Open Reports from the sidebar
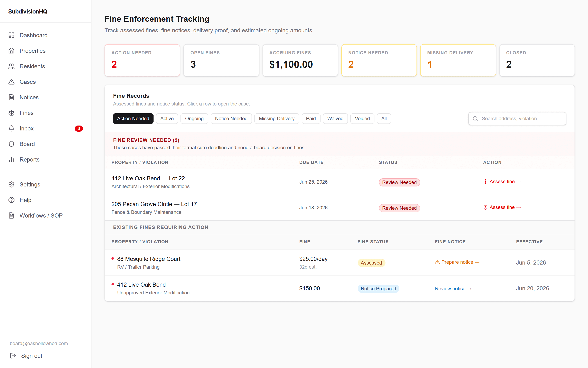The height and width of the screenshot is (368, 588). pos(46,160)
